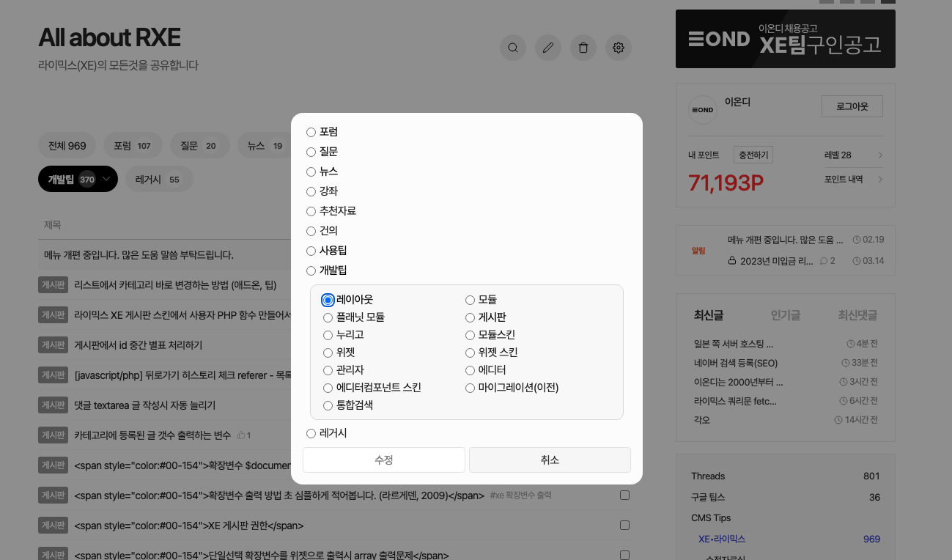Viewport: 952px width, 560px height.
Task: Select the 강좌 radio option
Action: (311, 191)
